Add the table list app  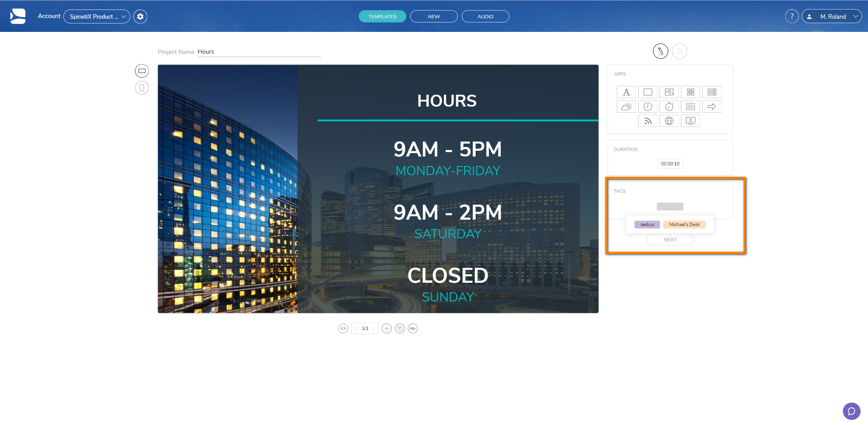[712, 92]
